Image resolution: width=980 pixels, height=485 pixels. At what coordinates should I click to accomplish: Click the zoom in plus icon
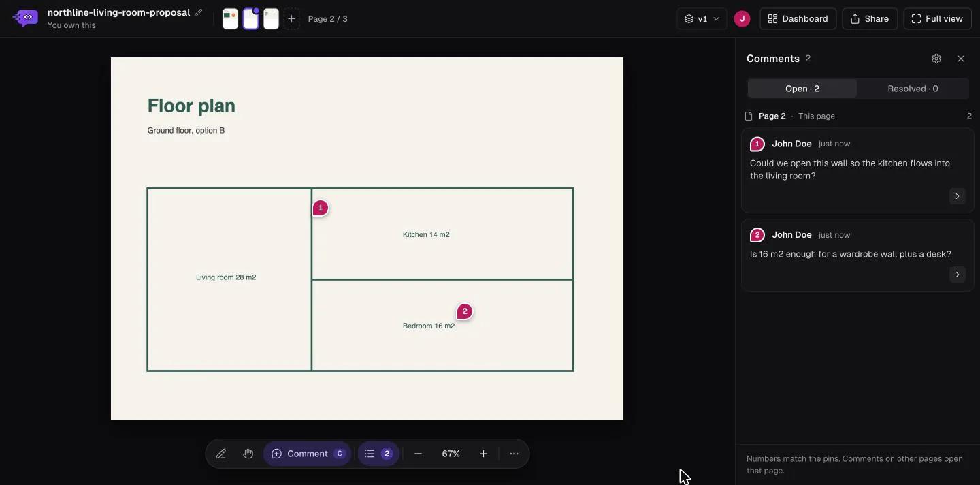pos(483,454)
